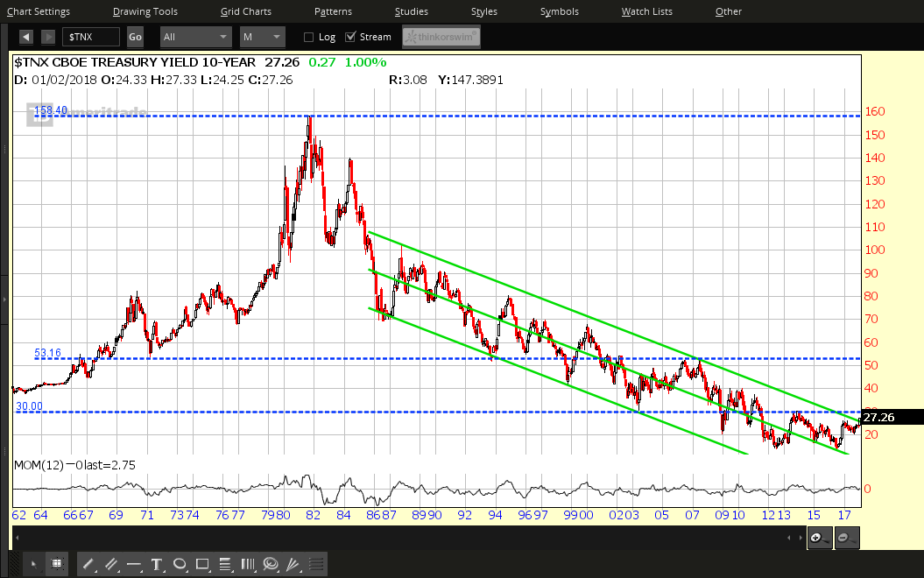Select the oval drawing tool
The image size is (924, 578).
(180, 565)
